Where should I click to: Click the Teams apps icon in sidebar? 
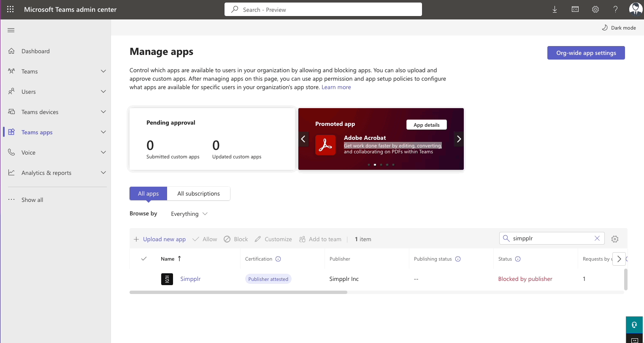(x=11, y=132)
